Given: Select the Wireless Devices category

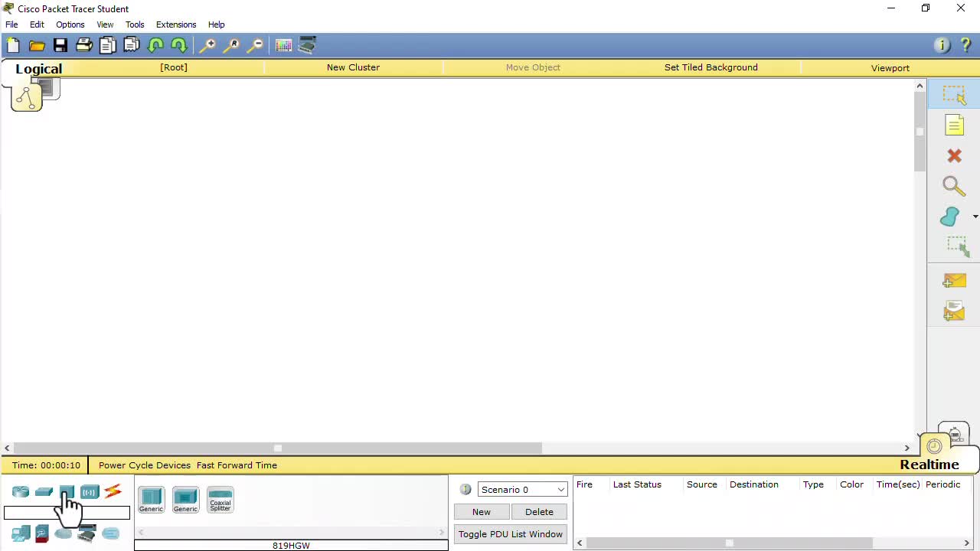Looking at the screenshot, I should click(89, 492).
